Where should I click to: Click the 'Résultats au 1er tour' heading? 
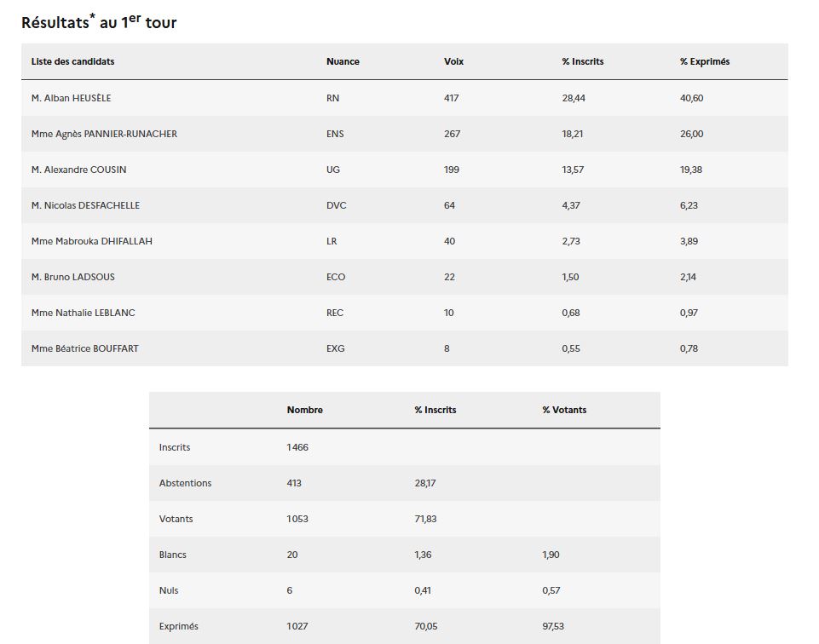point(99,23)
